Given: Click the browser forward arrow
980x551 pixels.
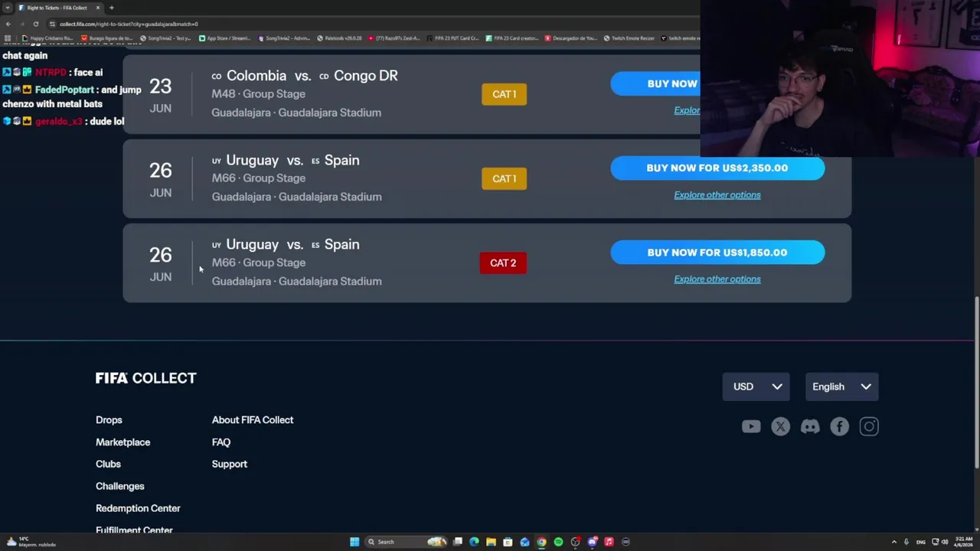Looking at the screenshot, I should [x=21, y=24].
